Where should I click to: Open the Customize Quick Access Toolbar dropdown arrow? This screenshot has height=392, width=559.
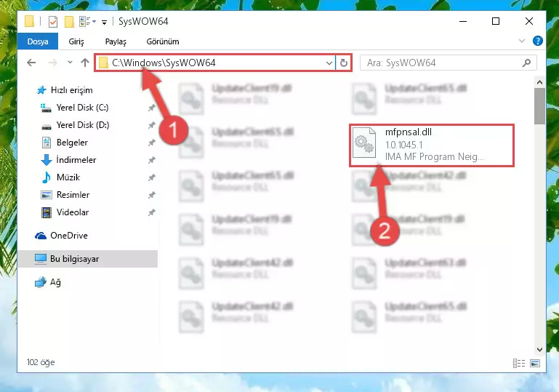pyautogui.click(x=104, y=23)
